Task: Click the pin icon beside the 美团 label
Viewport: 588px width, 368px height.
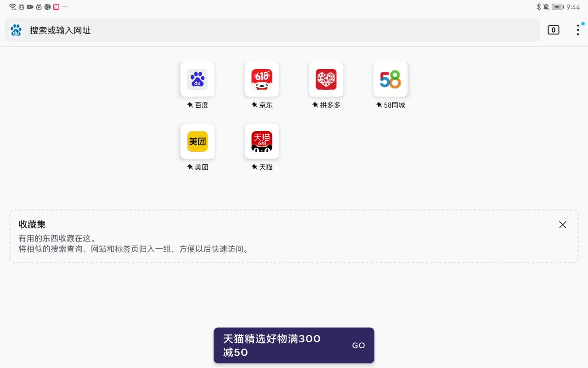Action: 190,167
